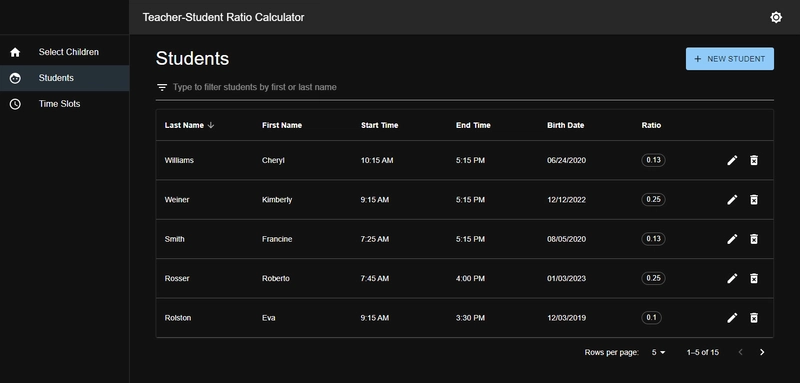Open Students in the sidebar
Viewport: 800px width, 383px height.
[x=64, y=78]
